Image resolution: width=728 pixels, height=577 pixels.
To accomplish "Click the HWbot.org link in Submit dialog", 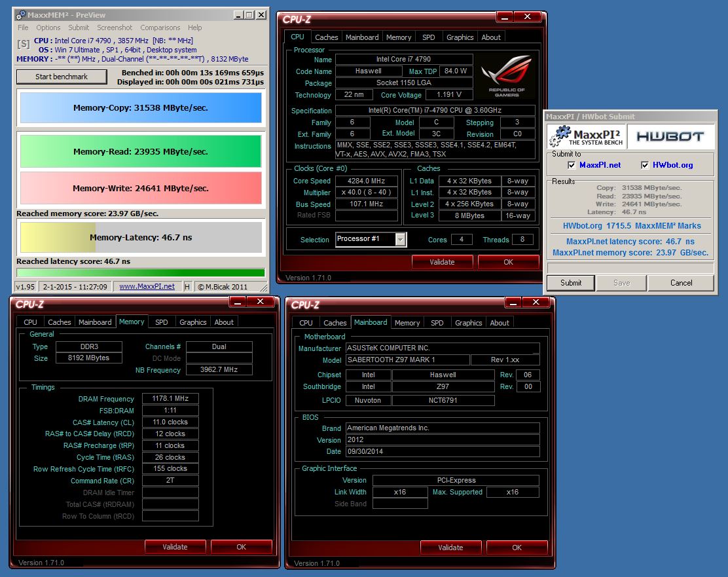I will click(673, 165).
